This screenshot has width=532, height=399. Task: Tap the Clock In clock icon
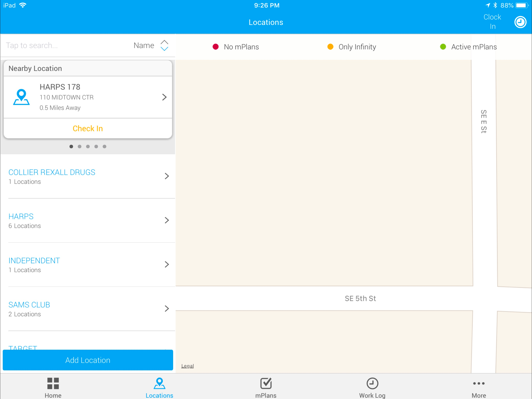click(520, 22)
